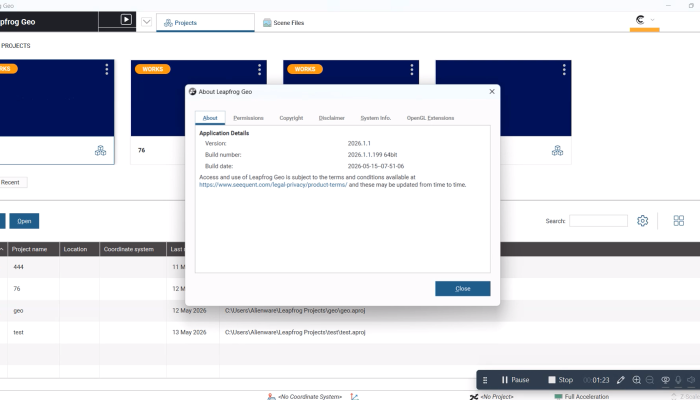Select the project row named test
700x400 pixels.
350,332
